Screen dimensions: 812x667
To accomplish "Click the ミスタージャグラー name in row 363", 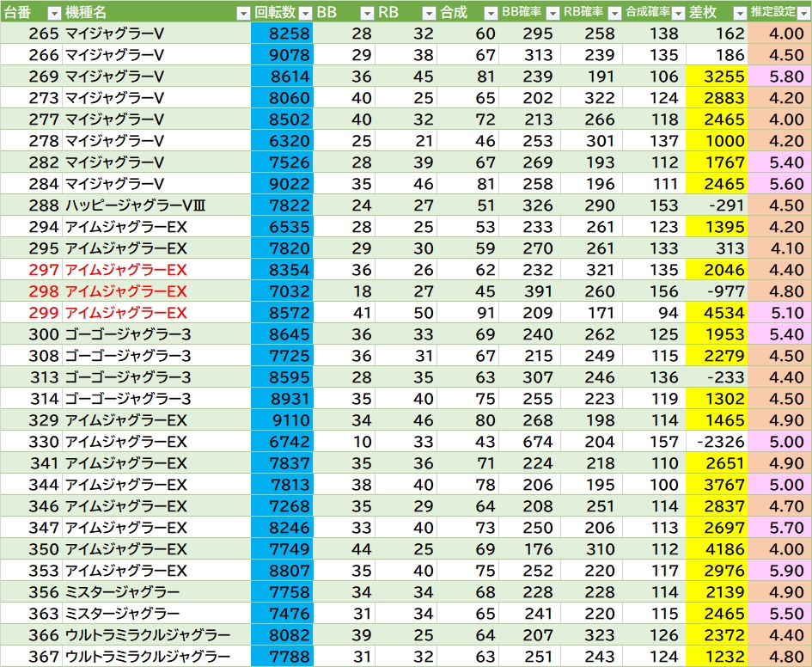I will point(156,614).
